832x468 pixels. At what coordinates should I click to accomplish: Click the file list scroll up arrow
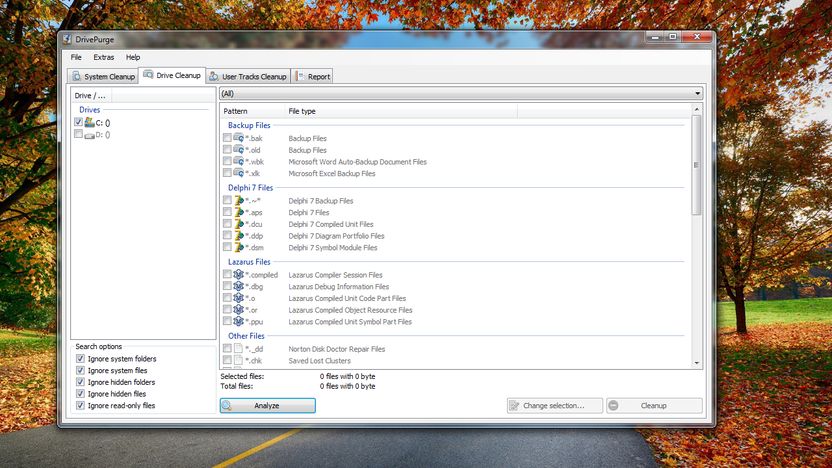[x=697, y=109]
